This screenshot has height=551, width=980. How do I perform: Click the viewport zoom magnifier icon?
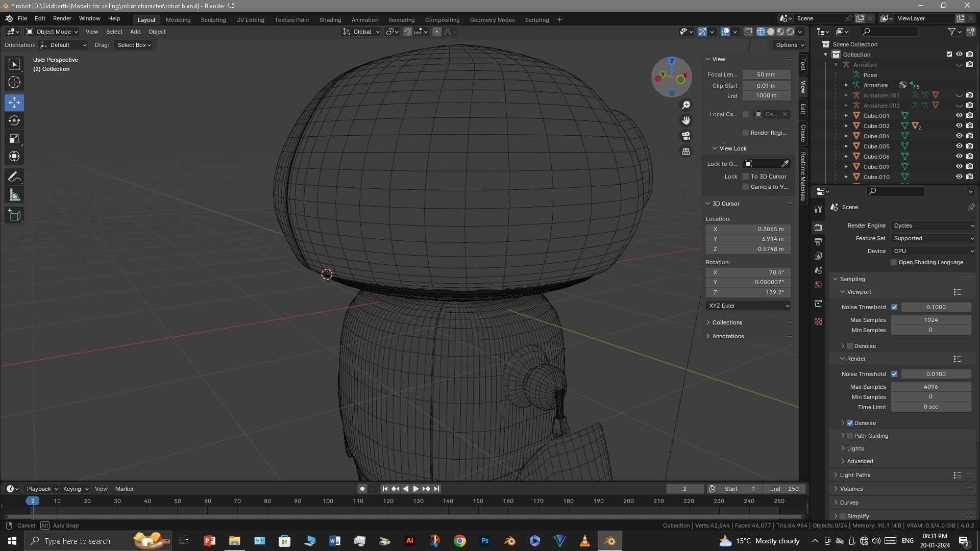686,105
